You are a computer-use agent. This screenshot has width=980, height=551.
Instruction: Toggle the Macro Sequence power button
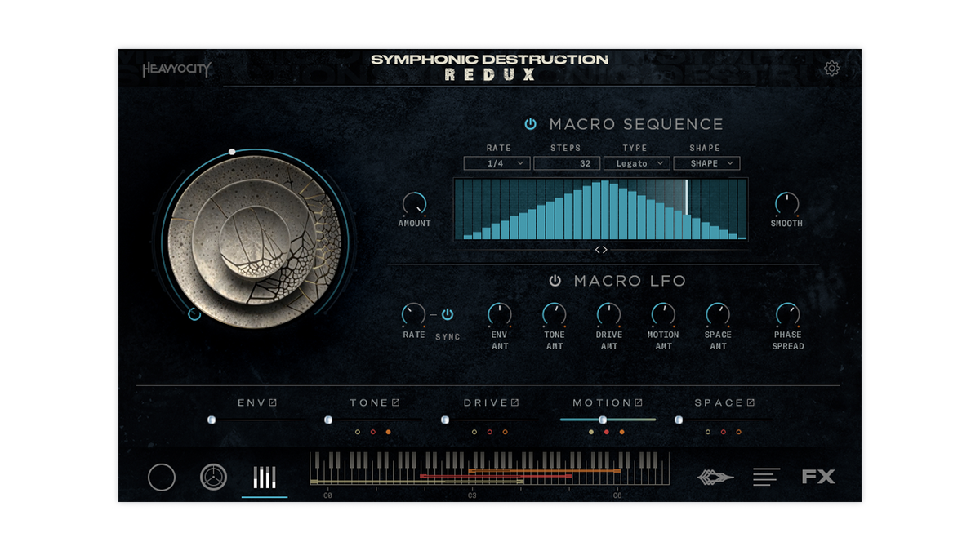[530, 124]
